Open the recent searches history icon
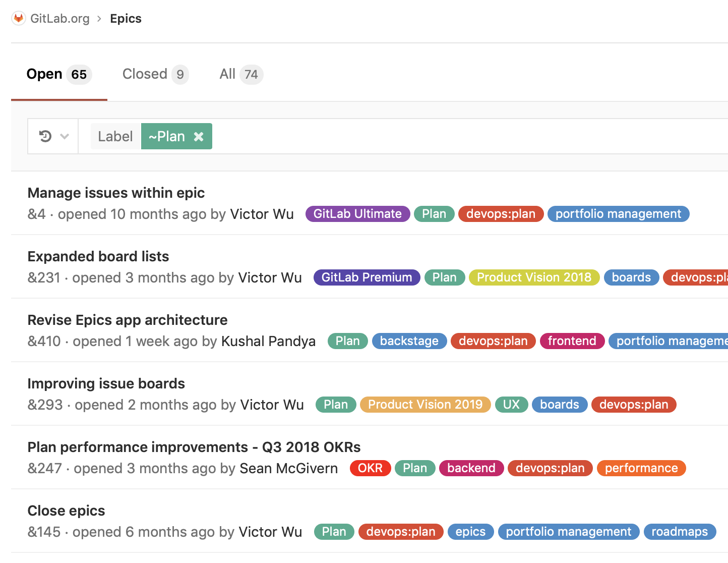The image size is (728, 563). (x=45, y=136)
